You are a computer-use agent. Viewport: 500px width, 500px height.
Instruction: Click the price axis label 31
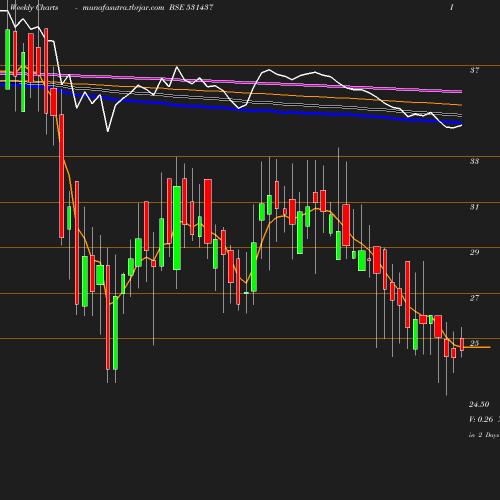tap(474, 207)
